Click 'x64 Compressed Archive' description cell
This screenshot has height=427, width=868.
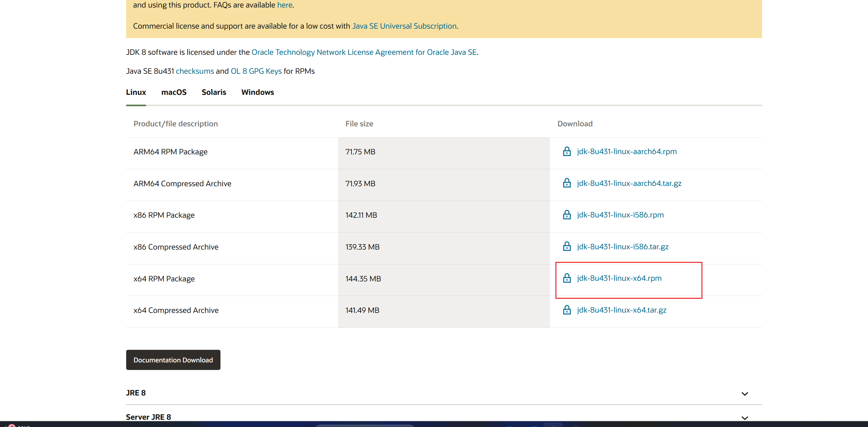(x=232, y=311)
